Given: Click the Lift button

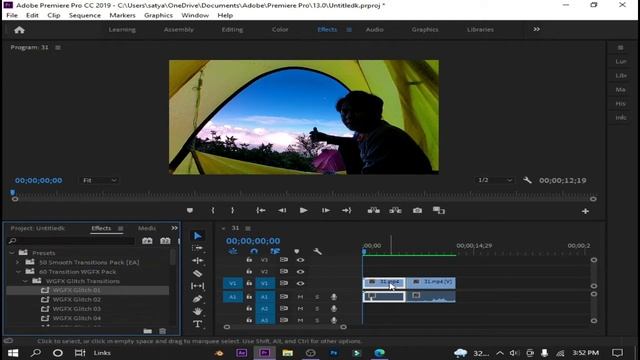Looking at the screenshot, I should pos(373,211).
